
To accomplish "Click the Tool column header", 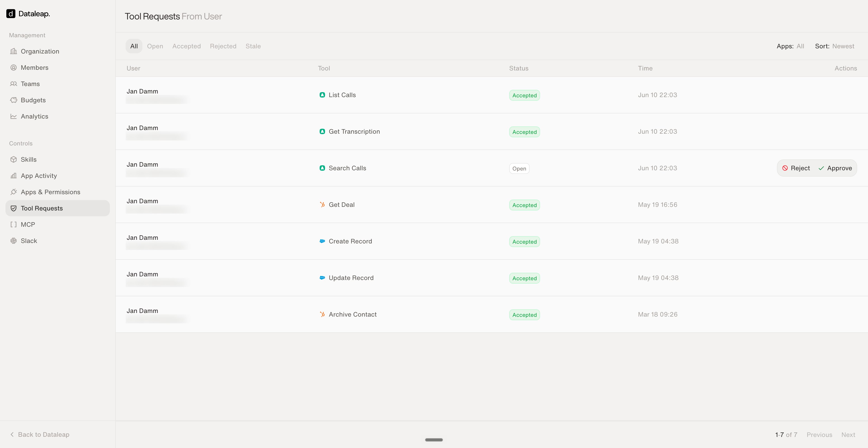I will pos(324,68).
